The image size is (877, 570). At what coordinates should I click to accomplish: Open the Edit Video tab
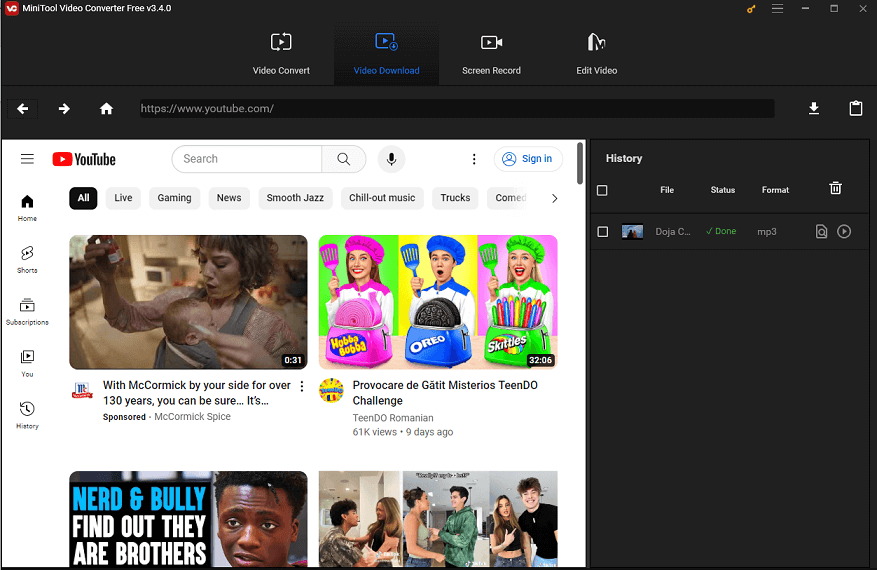[596, 54]
